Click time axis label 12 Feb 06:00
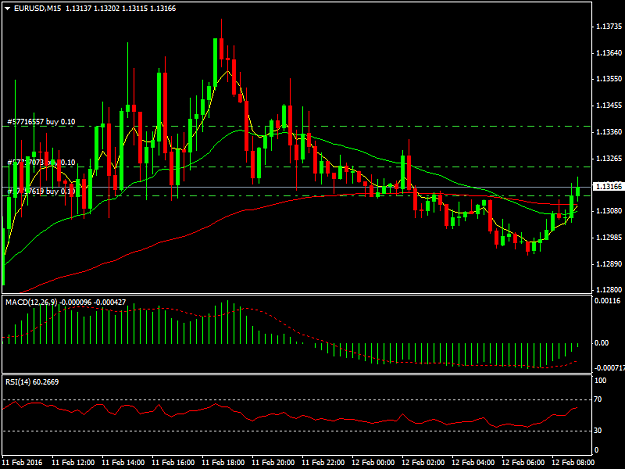 tap(523, 462)
